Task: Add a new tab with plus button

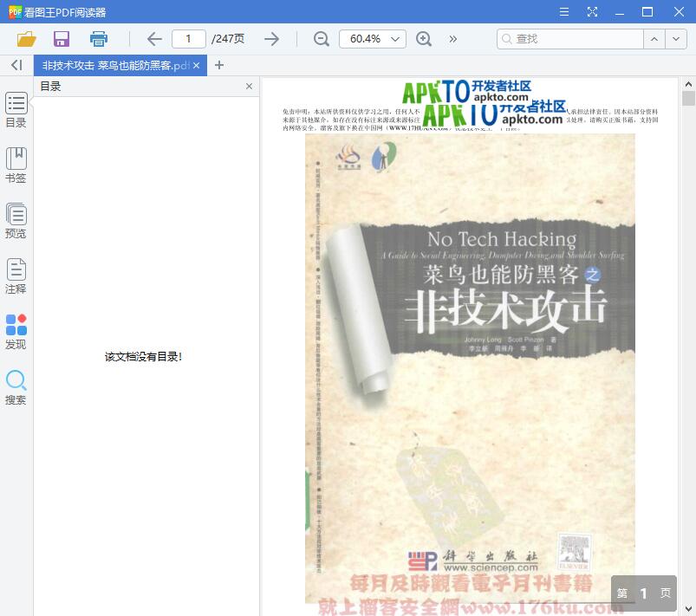Action: click(218, 65)
